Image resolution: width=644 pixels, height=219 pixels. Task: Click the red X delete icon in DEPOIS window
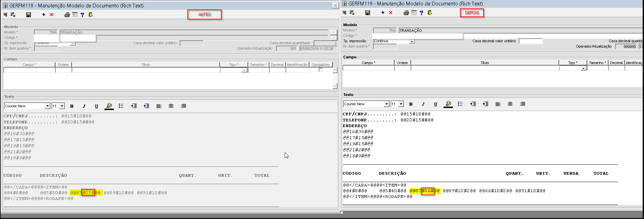(x=390, y=13)
